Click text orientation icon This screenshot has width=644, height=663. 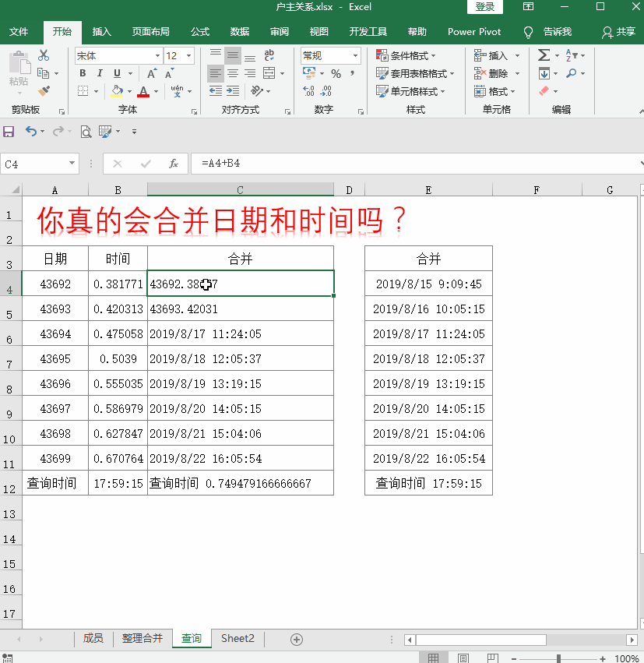(x=257, y=91)
